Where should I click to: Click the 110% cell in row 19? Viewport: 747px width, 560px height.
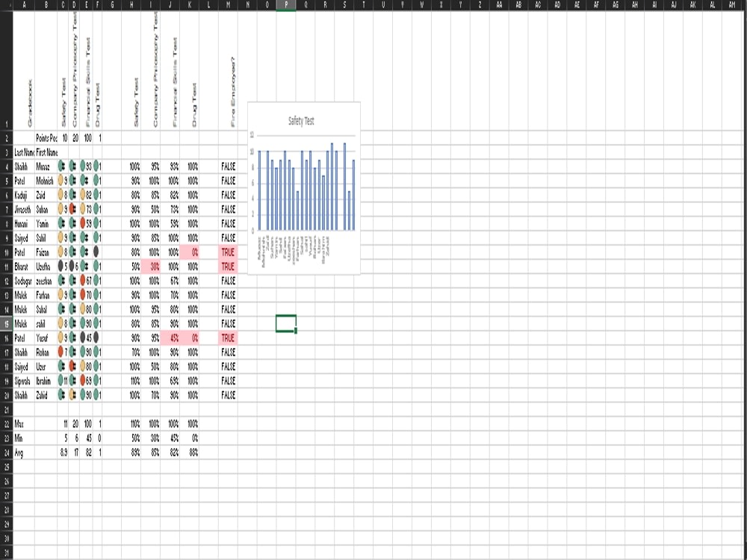131,381
